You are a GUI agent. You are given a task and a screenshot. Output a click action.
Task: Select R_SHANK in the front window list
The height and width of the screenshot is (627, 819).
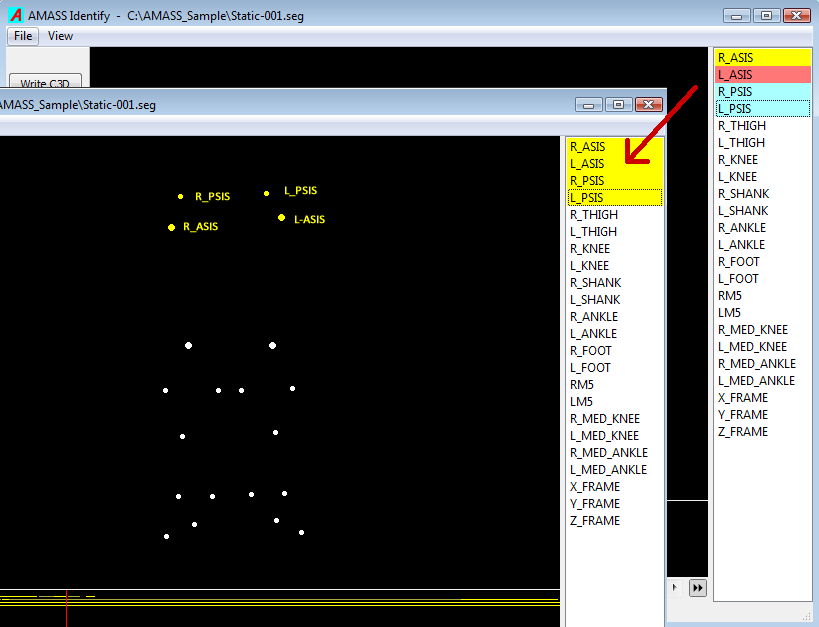(x=615, y=282)
